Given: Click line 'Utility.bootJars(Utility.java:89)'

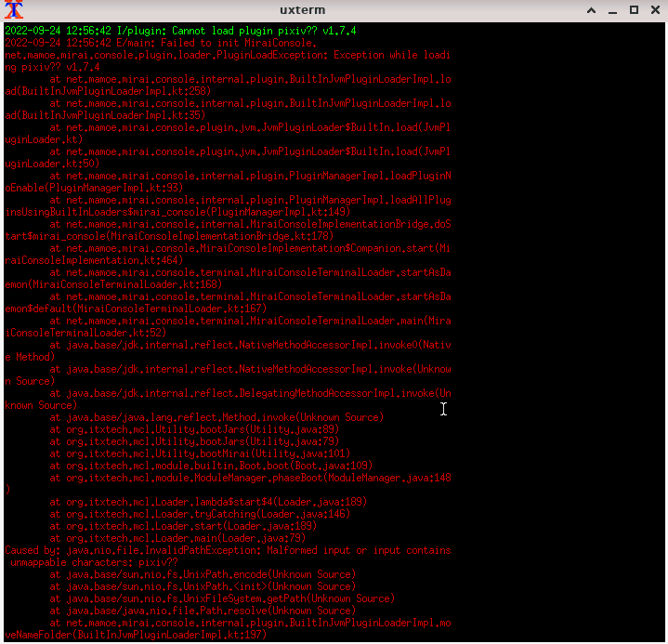Looking at the screenshot, I should [194, 429].
